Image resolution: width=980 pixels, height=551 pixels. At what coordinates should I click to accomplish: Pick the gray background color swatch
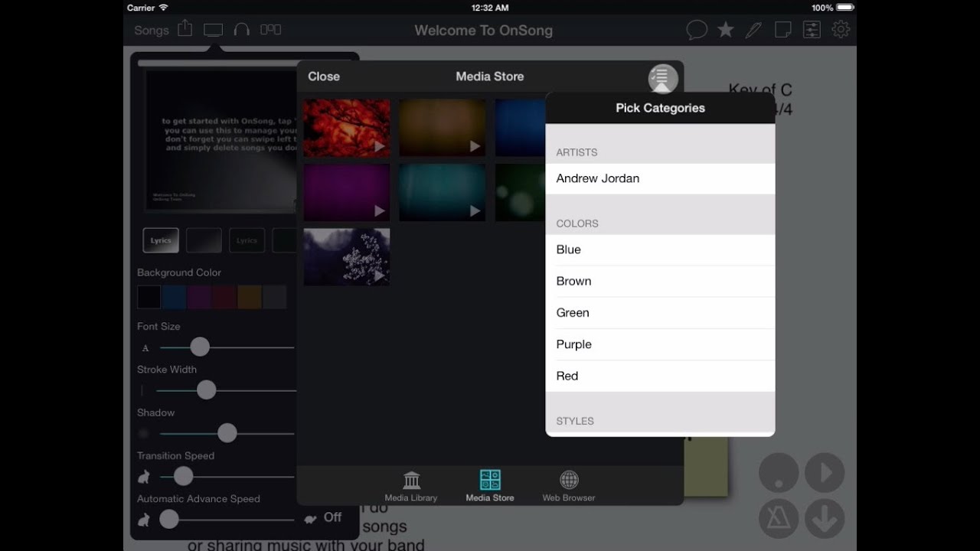[x=274, y=297]
